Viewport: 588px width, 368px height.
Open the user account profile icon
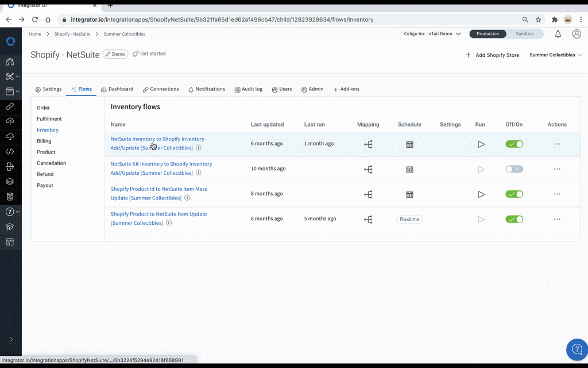pyautogui.click(x=577, y=34)
